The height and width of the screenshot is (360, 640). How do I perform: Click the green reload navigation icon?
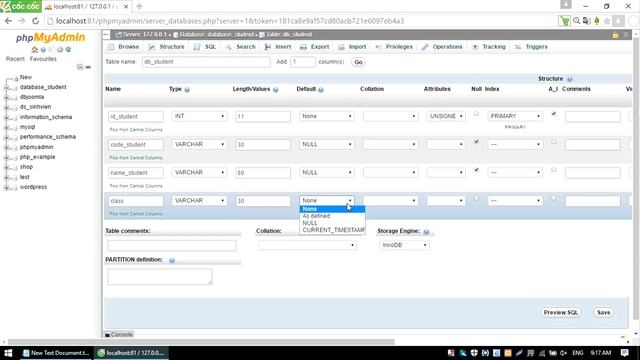pos(68,49)
